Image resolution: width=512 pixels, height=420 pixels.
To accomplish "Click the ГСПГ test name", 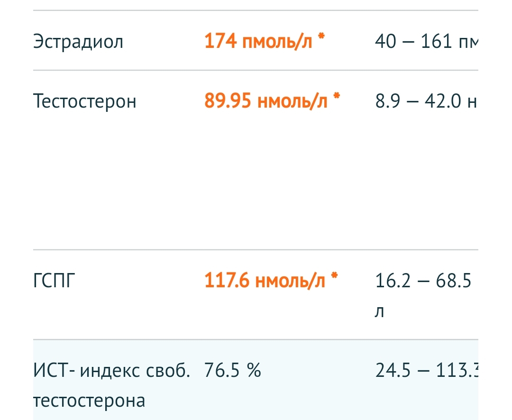I will [x=55, y=281].
